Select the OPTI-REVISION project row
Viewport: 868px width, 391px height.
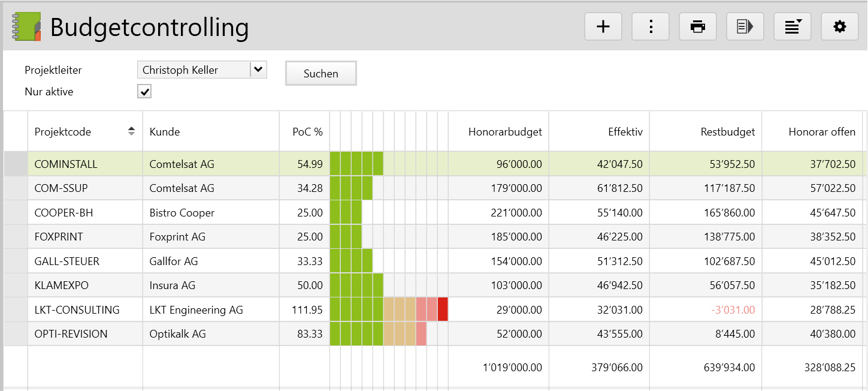tap(71, 334)
